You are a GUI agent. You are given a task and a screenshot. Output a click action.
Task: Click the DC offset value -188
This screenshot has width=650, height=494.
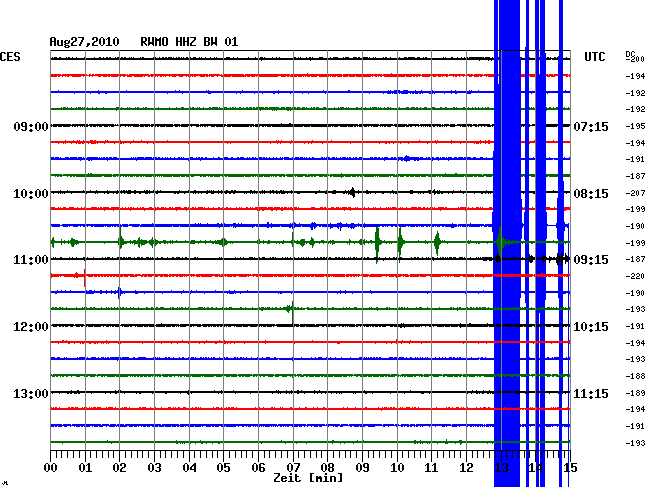635,376
